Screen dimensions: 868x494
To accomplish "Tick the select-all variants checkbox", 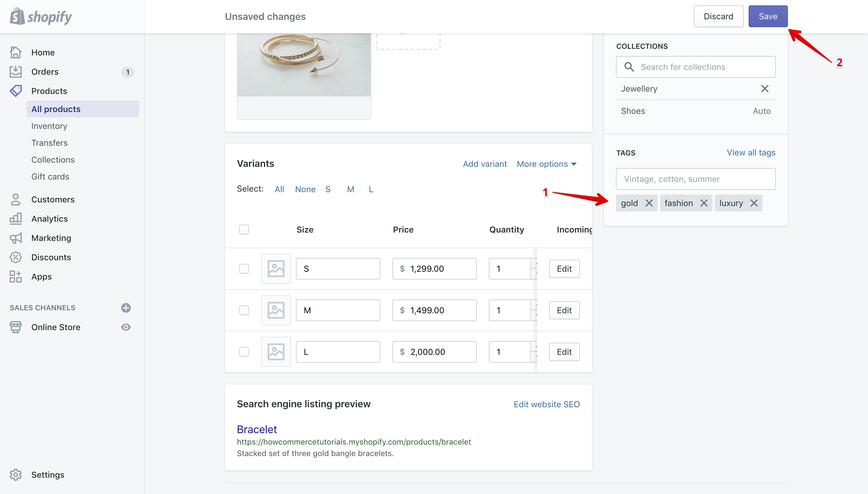I will pyautogui.click(x=244, y=230).
